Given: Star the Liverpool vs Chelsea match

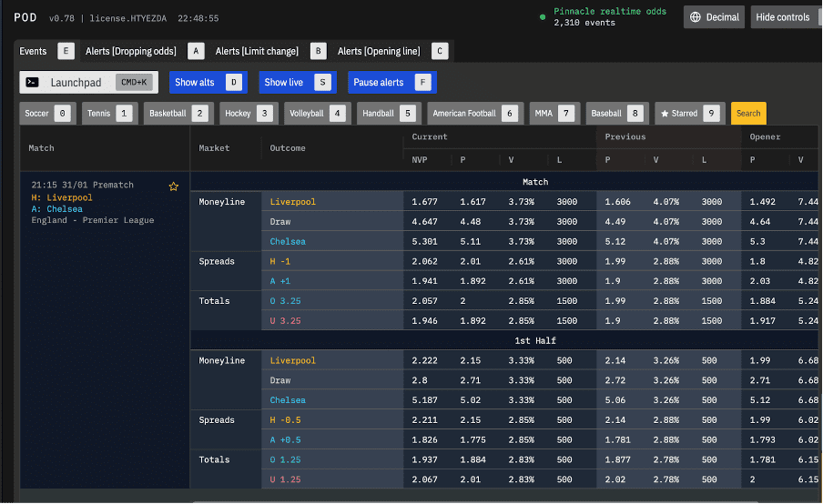Looking at the screenshot, I should coord(174,186).
